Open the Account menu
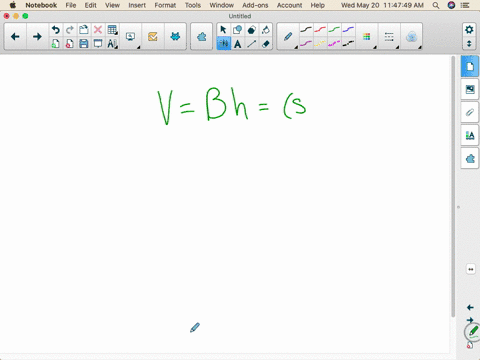Screen dimensions: 480x360 pyautogui.click(x=289, y=5)
